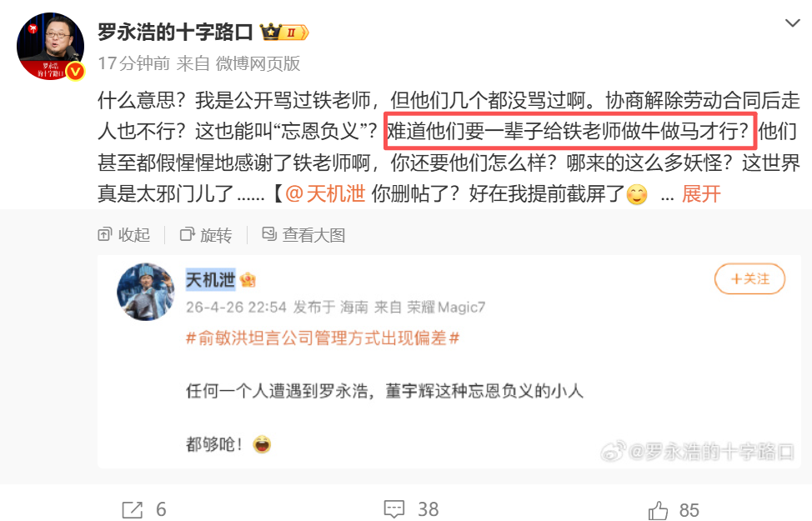Rotate the image with 旋转
This screenshot has width=812, height=521.
206,234
